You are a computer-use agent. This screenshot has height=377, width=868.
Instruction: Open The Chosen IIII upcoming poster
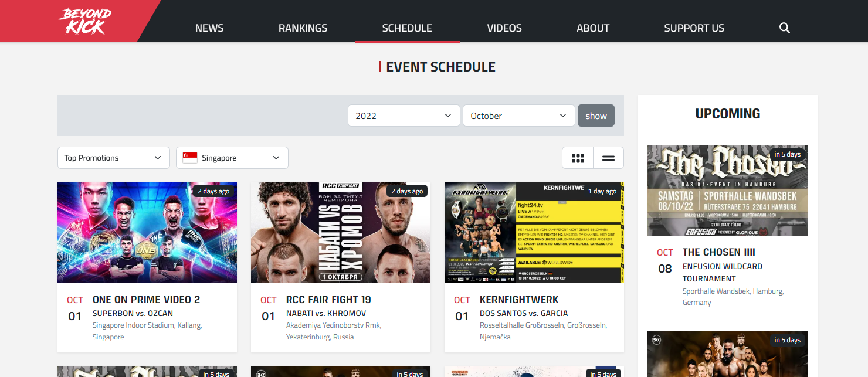728,191
